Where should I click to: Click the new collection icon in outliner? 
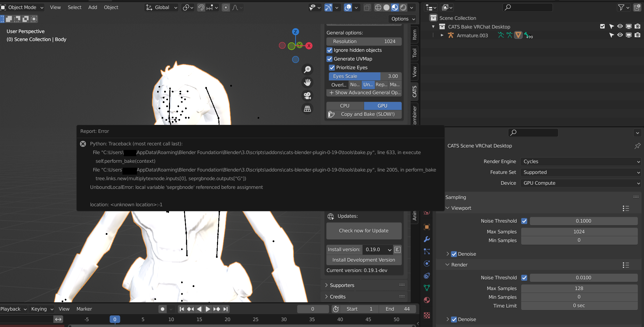(x=637, y=7)
